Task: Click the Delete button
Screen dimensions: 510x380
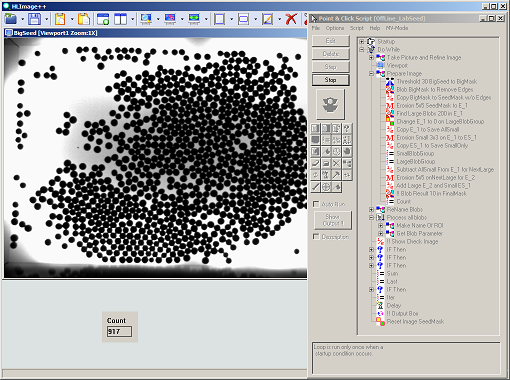Action: 330,54
